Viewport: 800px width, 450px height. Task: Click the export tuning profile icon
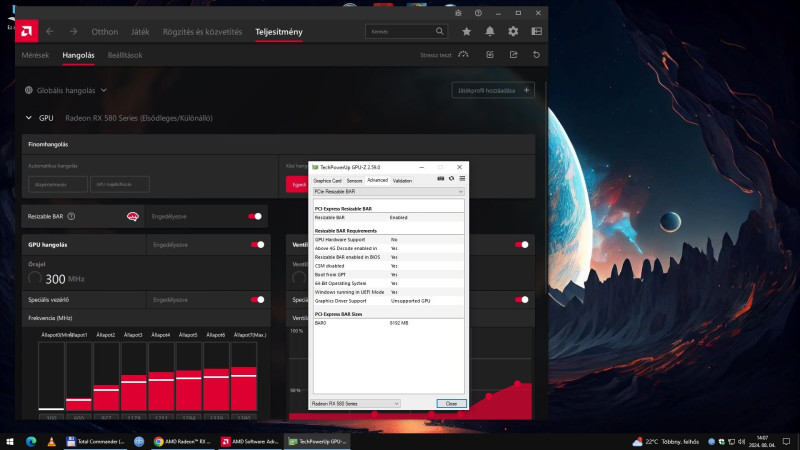pyautogui.click(x=513, y=55)
